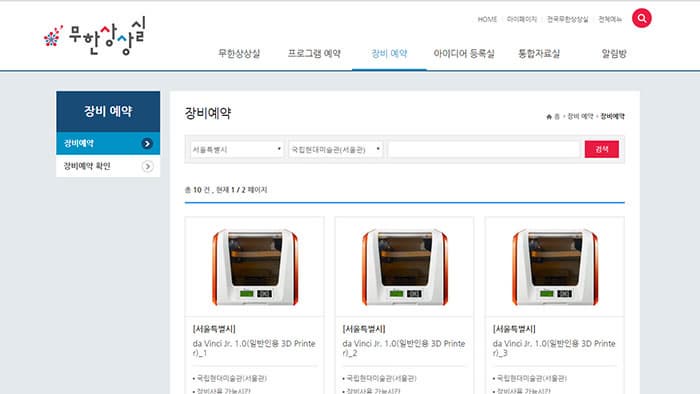Open the 아이디어 등록실 menu

(x=464, y=54)
